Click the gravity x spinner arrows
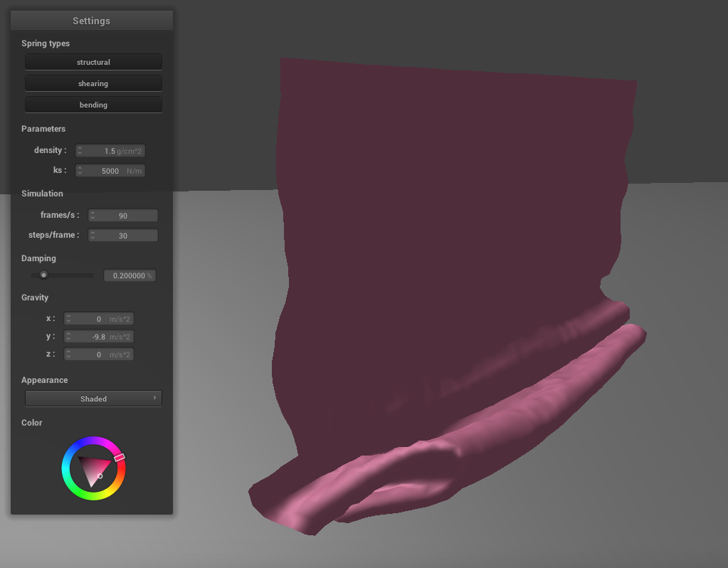The width and height of the screenshot is (728, 568). 68,319
